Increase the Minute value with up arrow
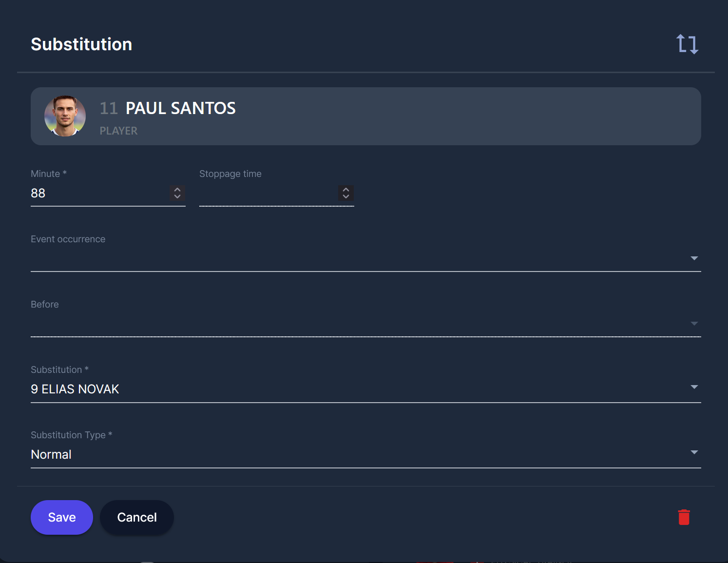 (177, 190)
